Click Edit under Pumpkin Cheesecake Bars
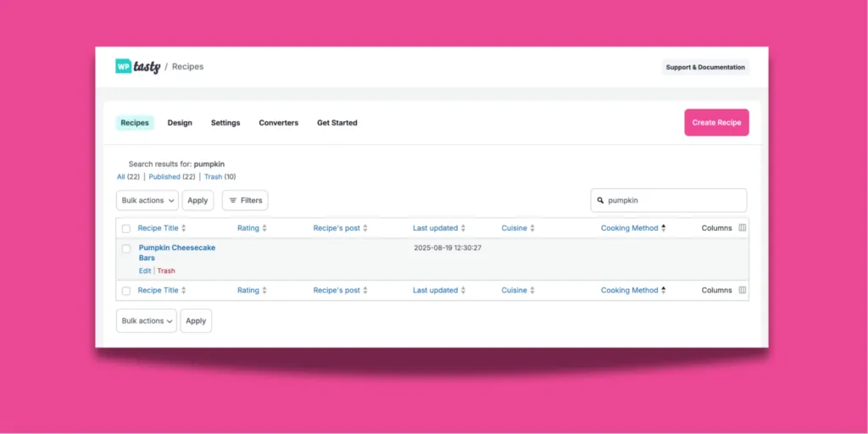The width and height of the screenshot is (868, 434). pos(145,270)
